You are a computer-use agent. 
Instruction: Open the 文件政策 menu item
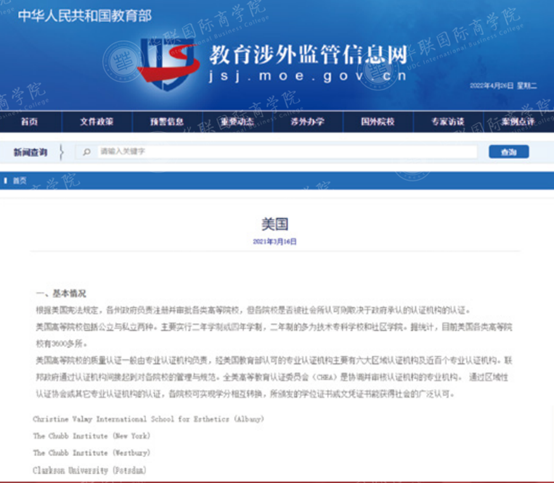click(x=96, y=122)
